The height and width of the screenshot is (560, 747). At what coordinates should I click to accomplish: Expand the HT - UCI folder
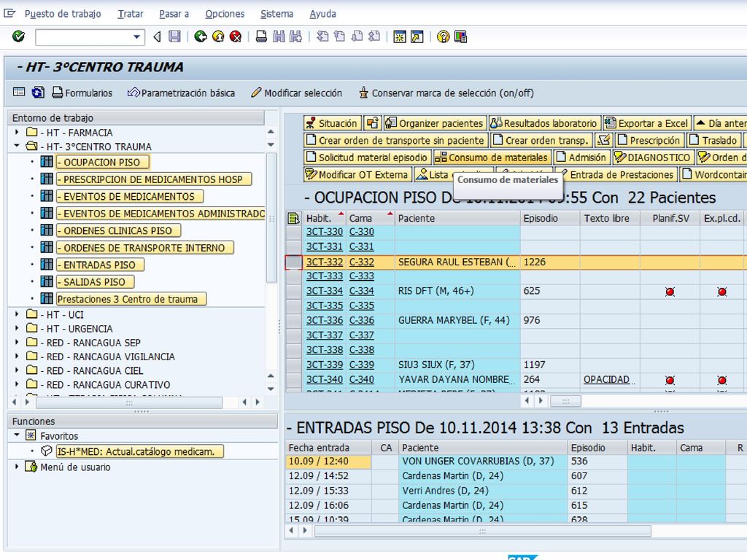coord(17,314)
